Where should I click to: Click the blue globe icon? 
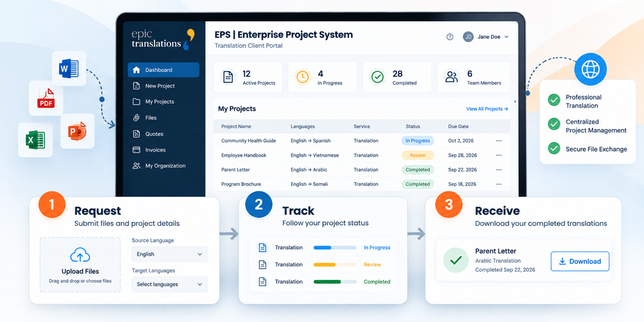[x=590, y=69]
